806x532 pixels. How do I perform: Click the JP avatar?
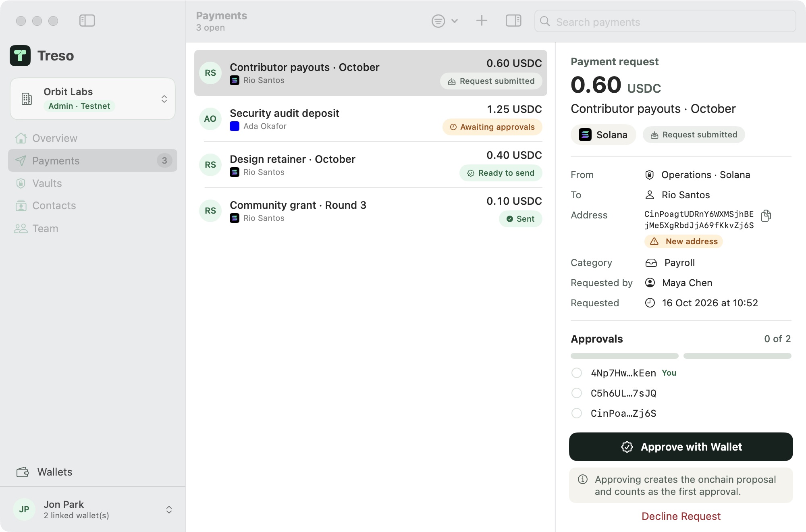pos(24,509)
